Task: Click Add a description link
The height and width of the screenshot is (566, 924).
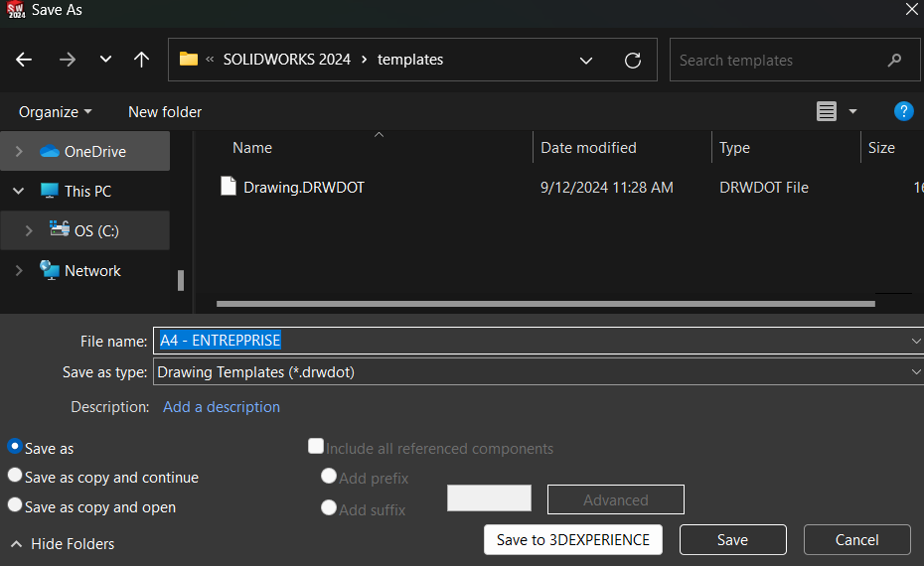Action: click(222, 407)
